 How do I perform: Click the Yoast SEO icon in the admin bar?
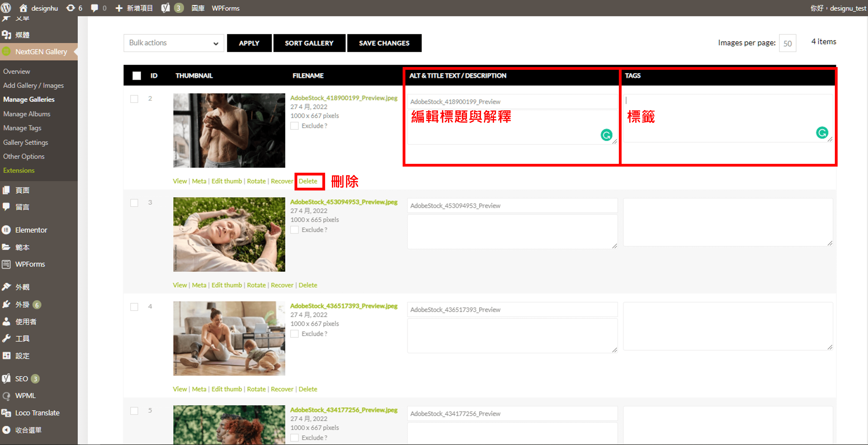165,8
